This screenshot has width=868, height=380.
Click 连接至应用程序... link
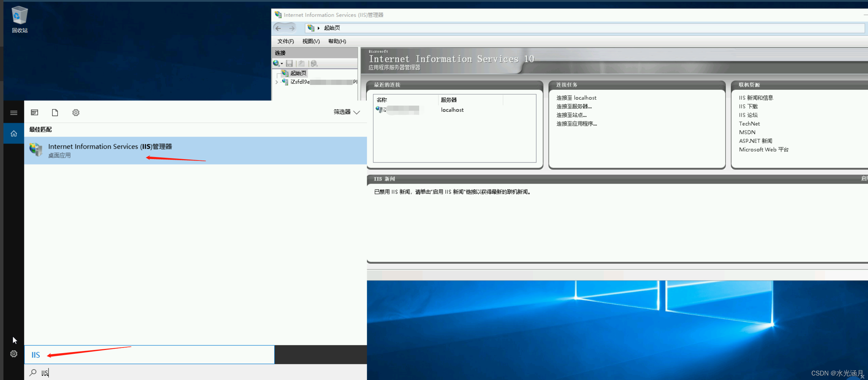click(x=576, y=124)
